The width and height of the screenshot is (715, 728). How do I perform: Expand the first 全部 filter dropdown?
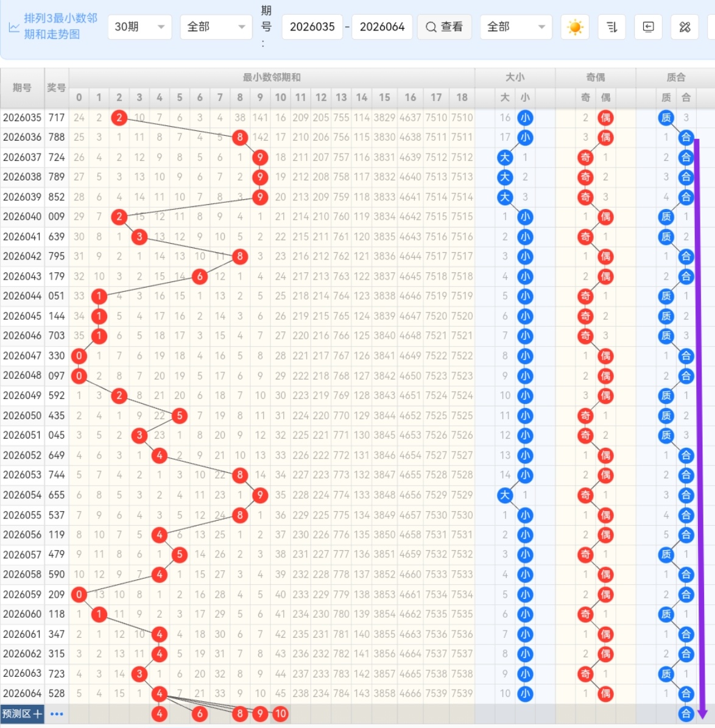pos(216,27)
